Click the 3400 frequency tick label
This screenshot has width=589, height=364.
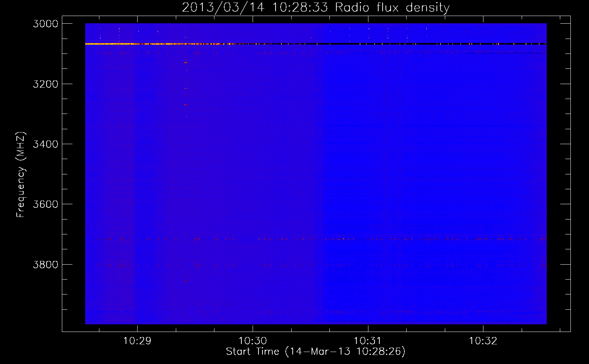[x=46, y=144]
